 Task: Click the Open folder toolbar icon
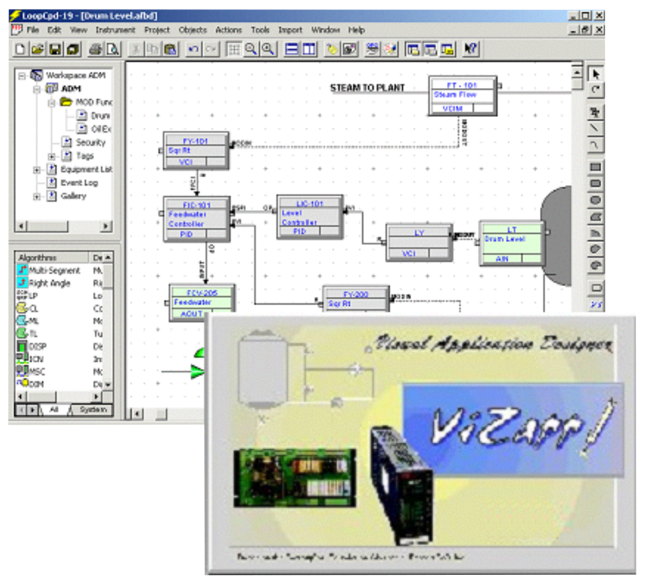pyautogui.click(x=37, y=49)
